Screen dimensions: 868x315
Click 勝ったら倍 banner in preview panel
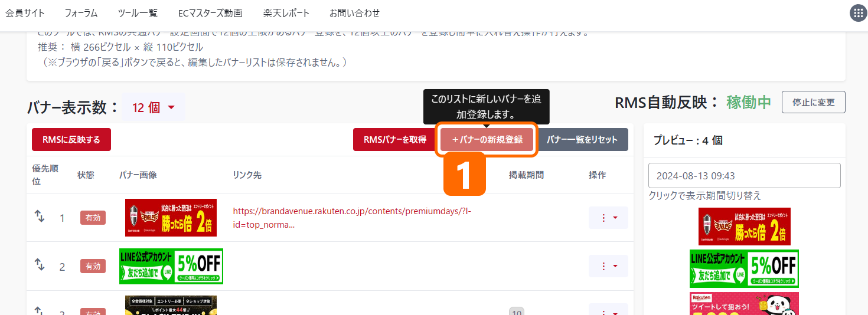pos(744,227)
